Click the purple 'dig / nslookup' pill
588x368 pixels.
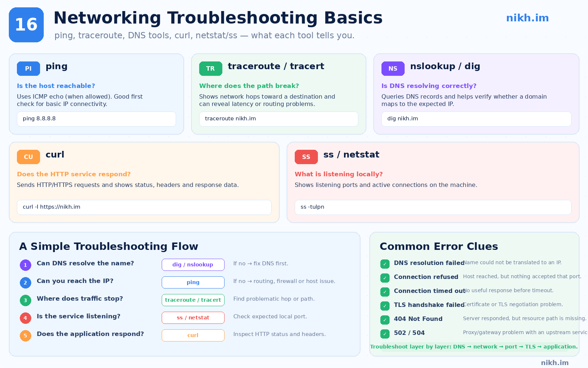(193, 265)
